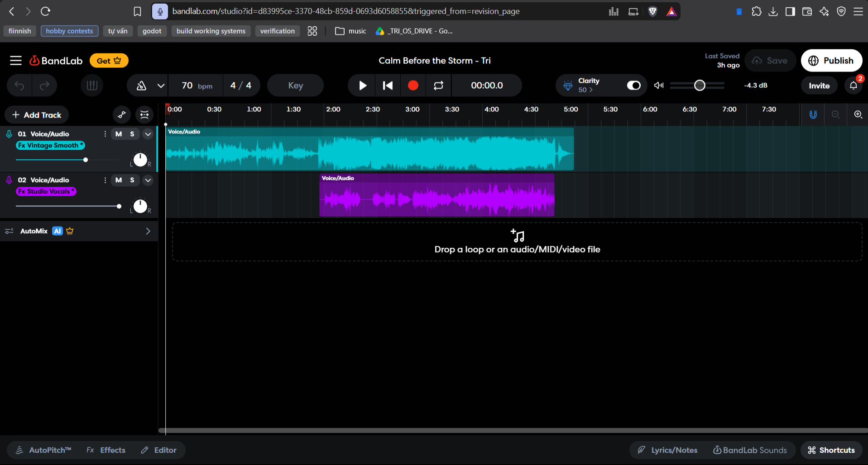Zoom in using the magnifier plus icon

[x=858, y=115]
